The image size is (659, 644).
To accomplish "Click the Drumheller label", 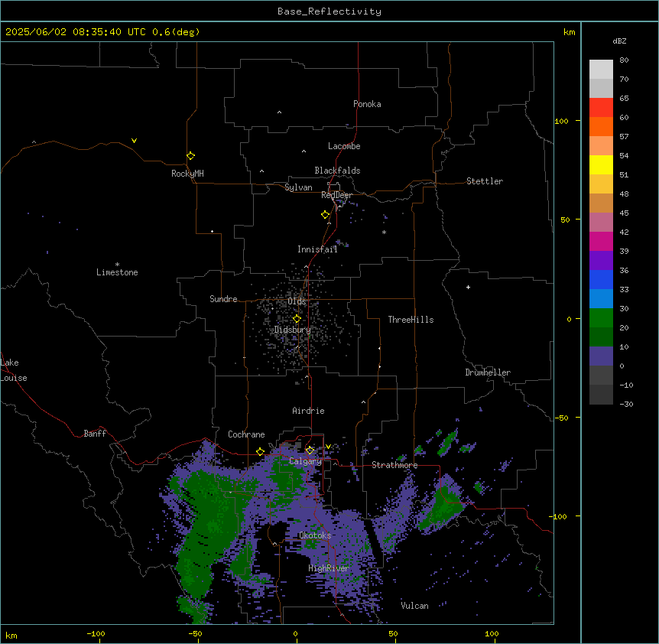I will pyautogui.click(x=488, y=372).
